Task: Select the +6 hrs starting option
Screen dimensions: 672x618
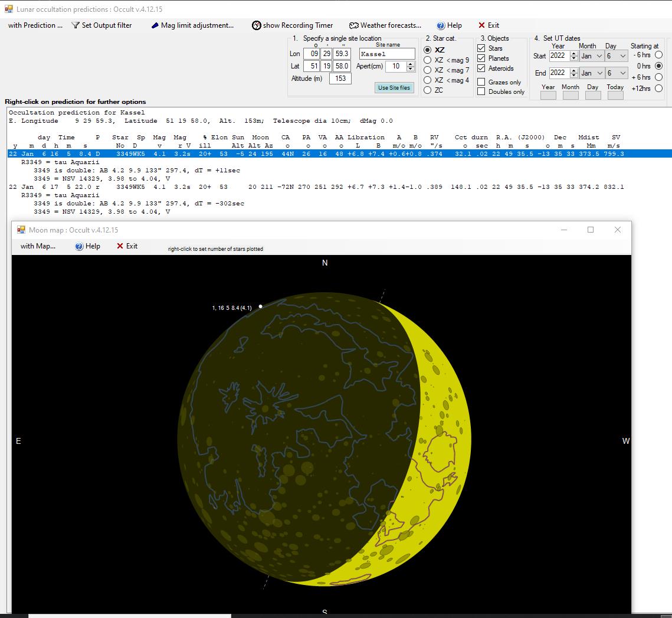Action: 658,77
